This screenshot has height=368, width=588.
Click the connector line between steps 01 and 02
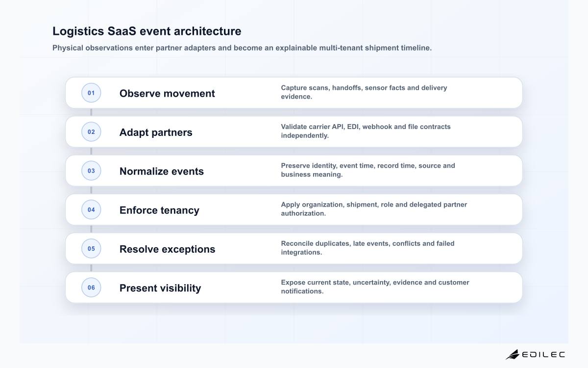[x=91, y=112]
